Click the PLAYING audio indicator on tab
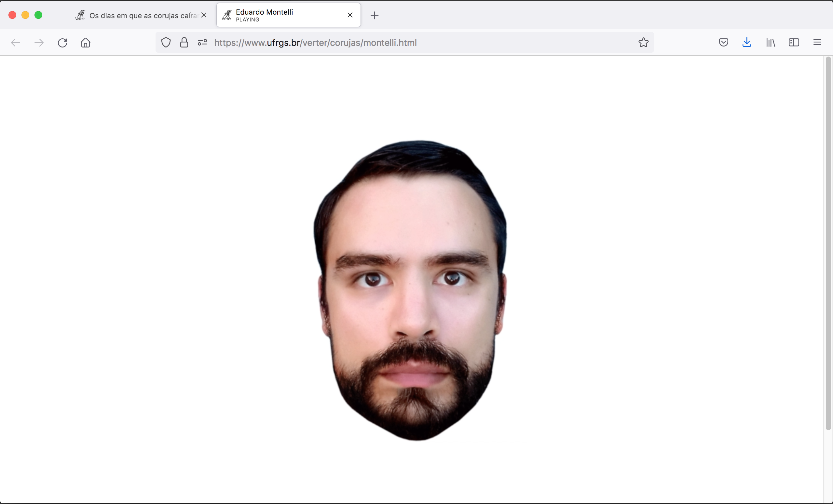 coord(248,20)
